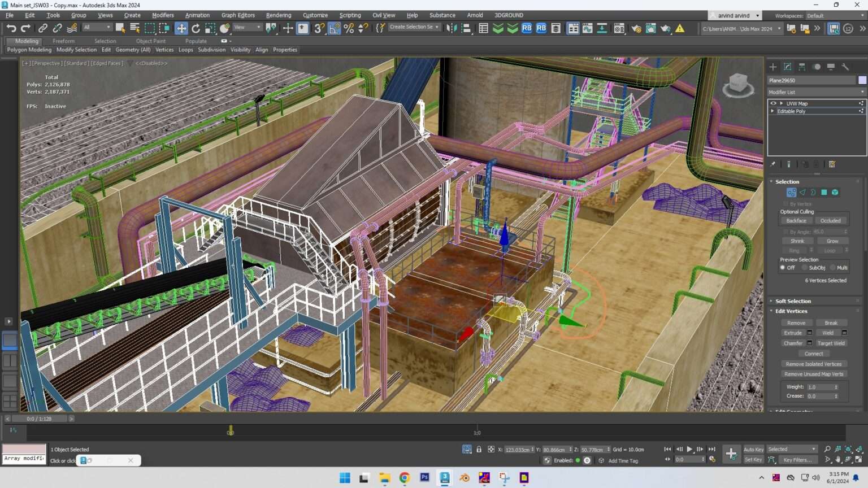Expand the Editable Poly modifier entry

[x=772, y=111]
